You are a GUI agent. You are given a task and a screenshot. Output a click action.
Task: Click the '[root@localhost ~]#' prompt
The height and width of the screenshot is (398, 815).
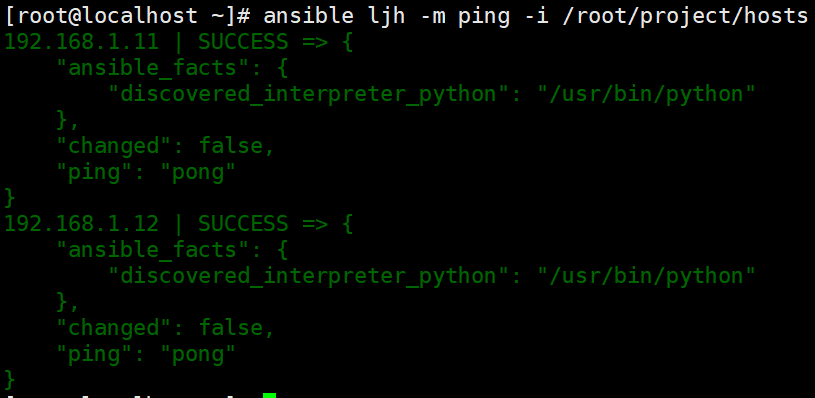pyautogui.click(x=127, y=17)
